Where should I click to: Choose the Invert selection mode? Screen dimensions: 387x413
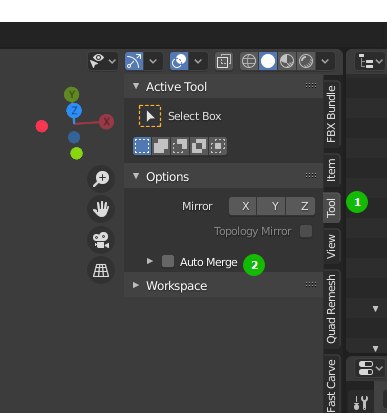(x=199, y=146)
